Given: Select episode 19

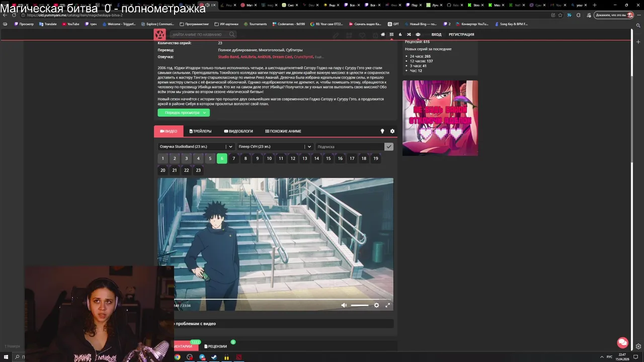Looking at the screenshot, I should point(375,158).
